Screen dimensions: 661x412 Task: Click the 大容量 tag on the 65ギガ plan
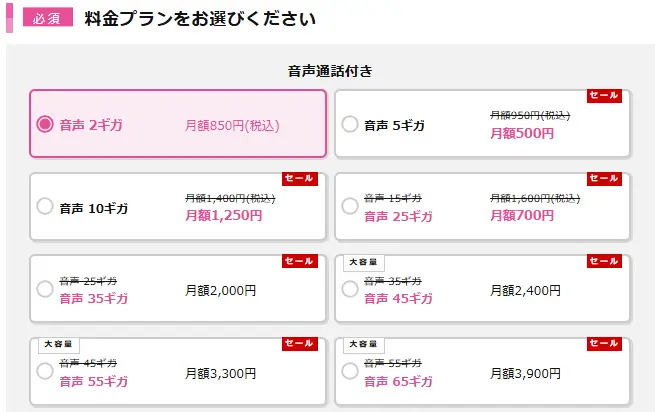pyautogui.click(x=363, y=344)
